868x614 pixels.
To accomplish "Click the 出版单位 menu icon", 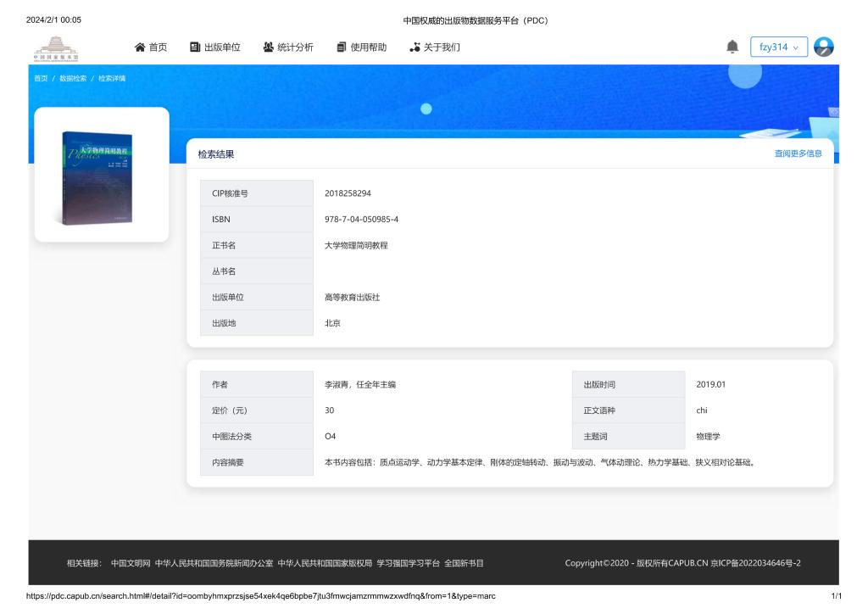I will coord(195,47).
